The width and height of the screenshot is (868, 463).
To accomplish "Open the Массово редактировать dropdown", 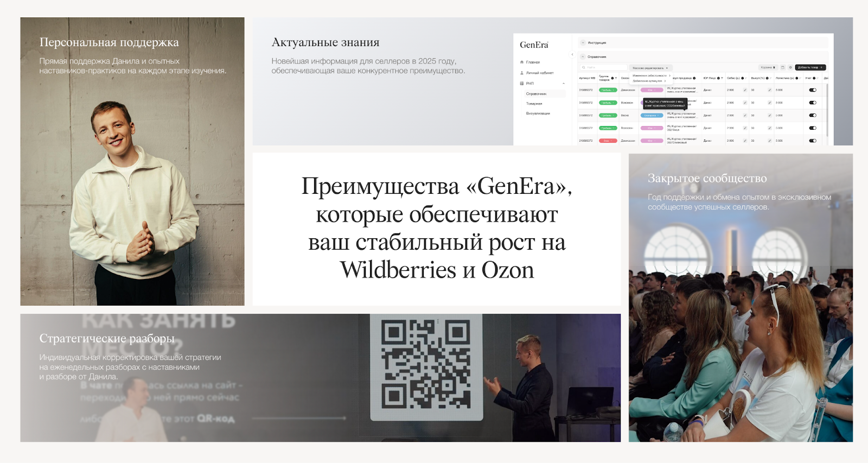I will click(651, 68).
